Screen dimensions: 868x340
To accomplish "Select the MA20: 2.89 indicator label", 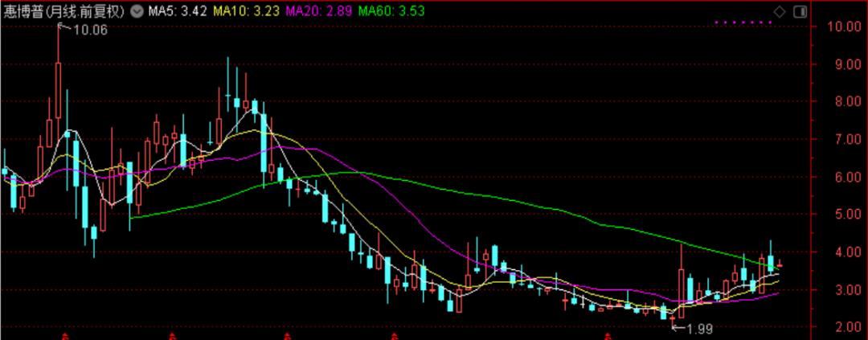I will click(318, 11).
